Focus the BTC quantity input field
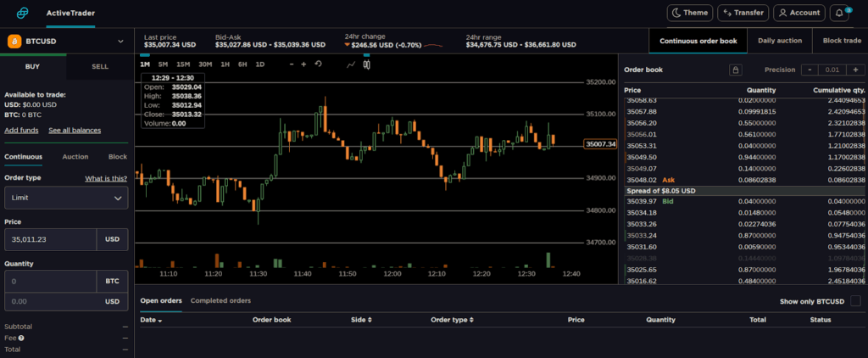The image size is (868, 358). tap(51, 282)
